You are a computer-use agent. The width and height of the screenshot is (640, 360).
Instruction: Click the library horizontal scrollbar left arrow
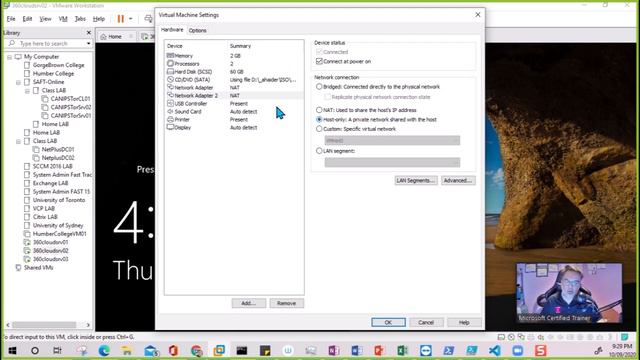pyautogui.click(x=8, y=325)
